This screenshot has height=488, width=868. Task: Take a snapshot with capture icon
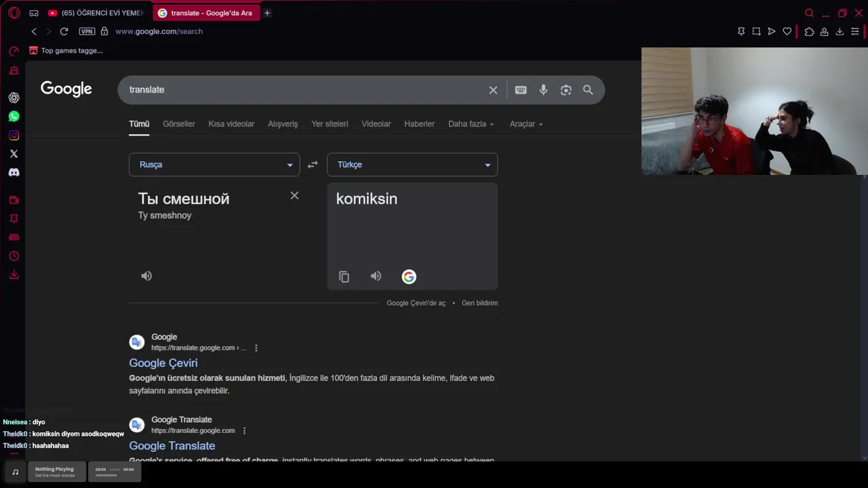756,31
